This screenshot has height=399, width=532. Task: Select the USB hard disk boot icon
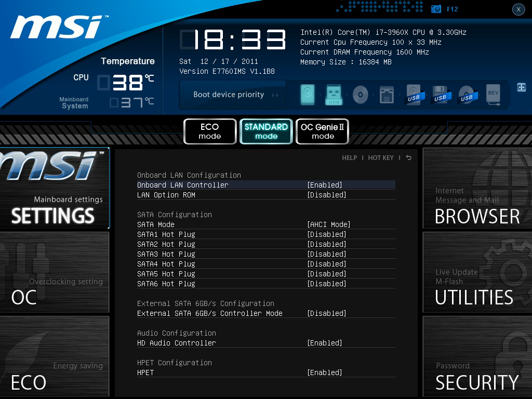click(x=414, y=95)
